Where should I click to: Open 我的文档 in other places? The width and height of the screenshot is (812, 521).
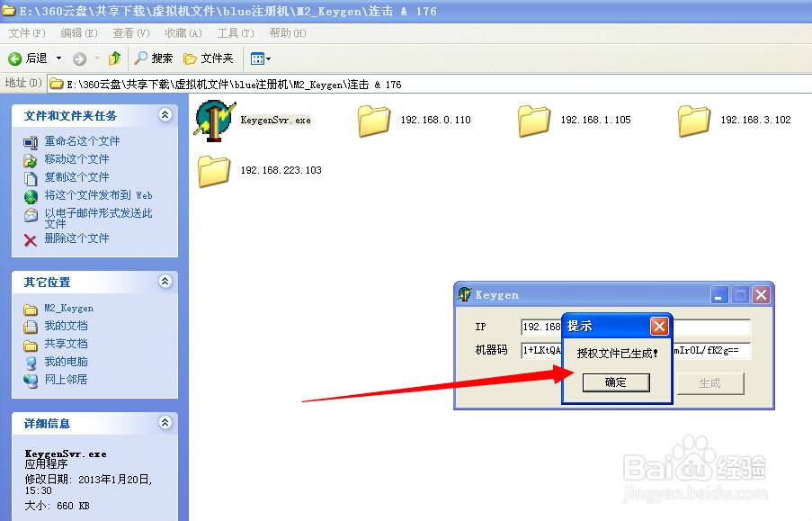coord(66,326)
